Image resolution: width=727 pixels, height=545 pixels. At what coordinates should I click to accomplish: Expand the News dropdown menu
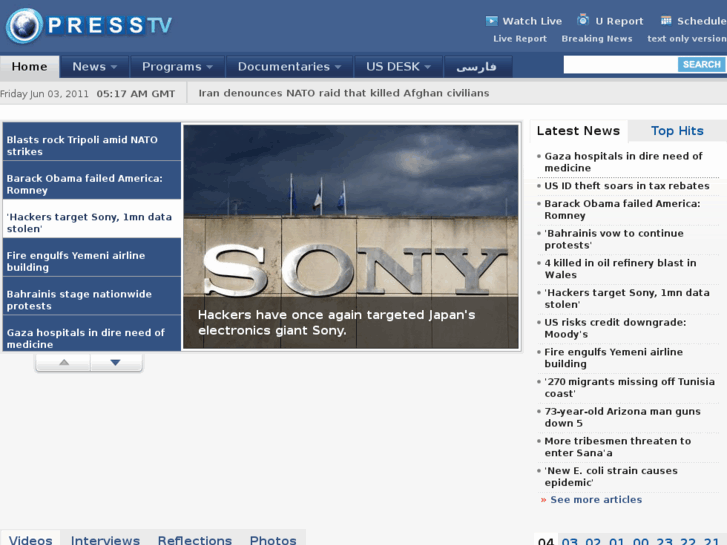click(x=95, y=67)
